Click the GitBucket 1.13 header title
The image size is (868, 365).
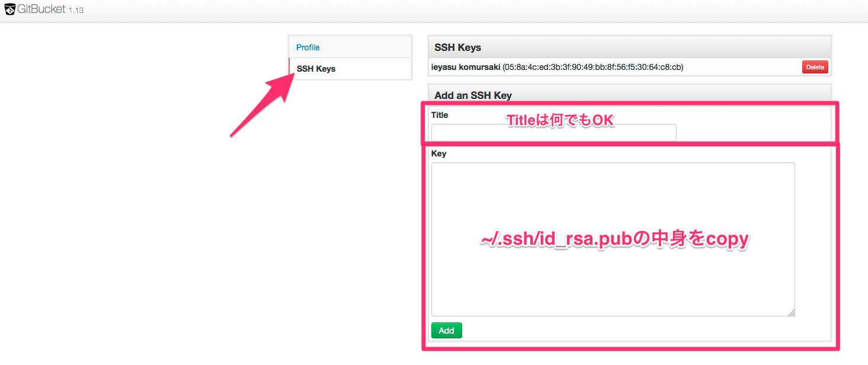click(x=41, y=9)
